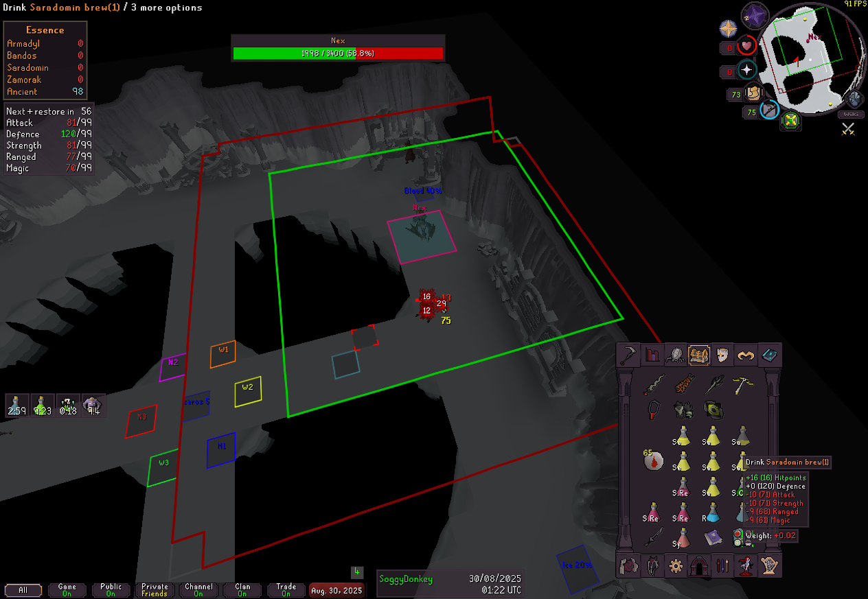
Task: Click the All chat button
Action: pyautogui.click(x=23, y=590)
